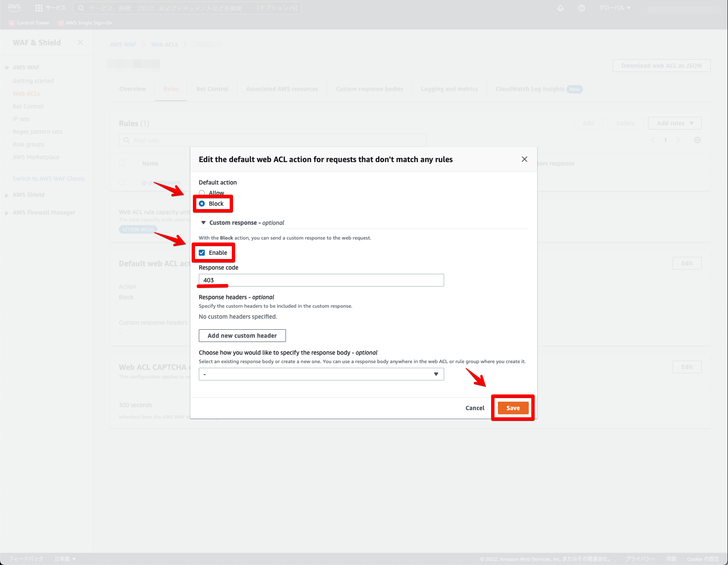Go to next rules page
This screenshot has height=565, width=728.
tap(678, 140)
